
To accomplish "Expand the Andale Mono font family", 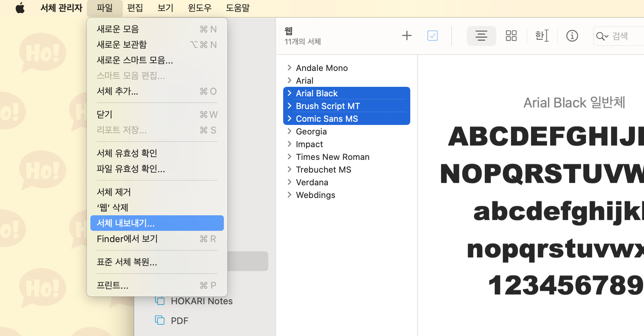I will click(x=290, y=68).
